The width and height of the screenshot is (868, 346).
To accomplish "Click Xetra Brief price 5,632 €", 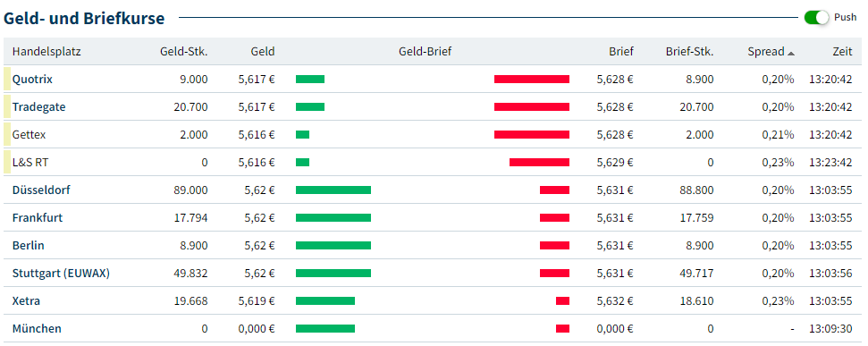I will click(x=615, y=300).
